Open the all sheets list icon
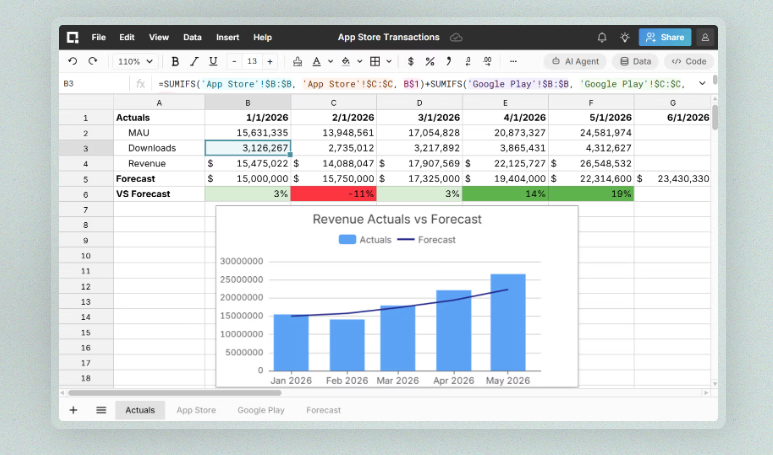The image size is (773, 455). pos(101,410)
